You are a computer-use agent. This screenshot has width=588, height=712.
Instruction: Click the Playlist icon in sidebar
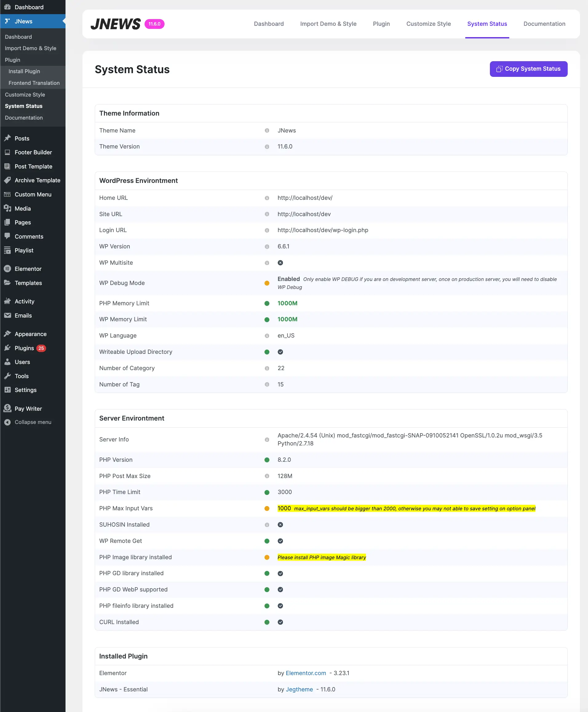[x=7, y=250]
